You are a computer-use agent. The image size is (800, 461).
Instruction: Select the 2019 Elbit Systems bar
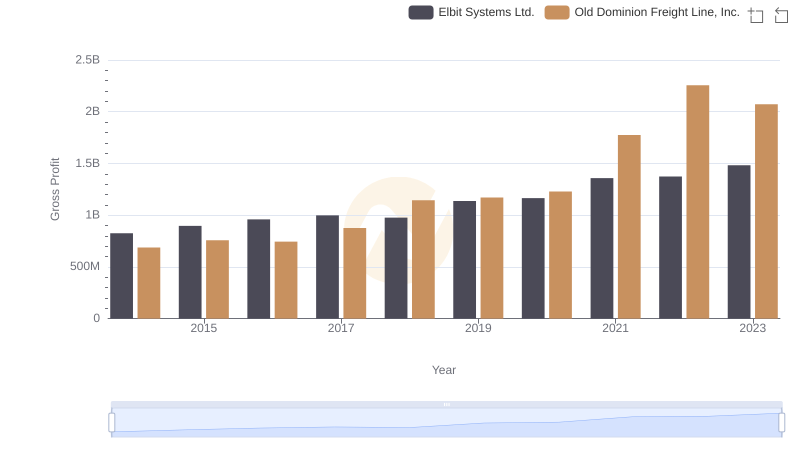(464, 260)
